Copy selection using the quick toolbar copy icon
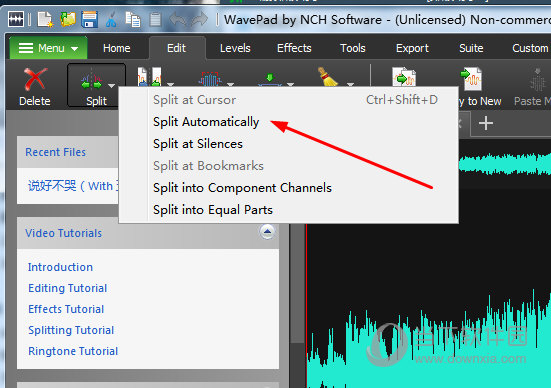The height and width of the screenshot is (388, 551). coord(133,19)
